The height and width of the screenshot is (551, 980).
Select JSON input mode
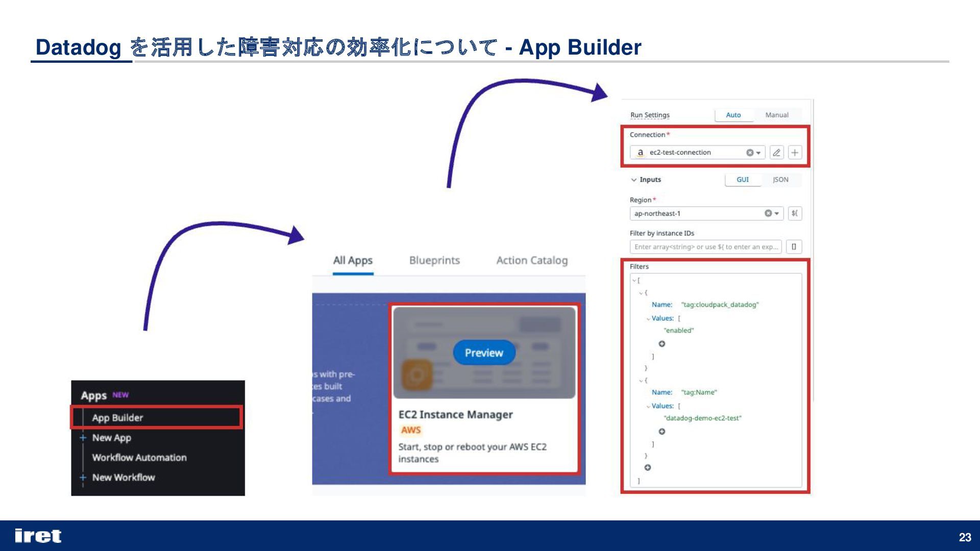click(x=780, y=180)
